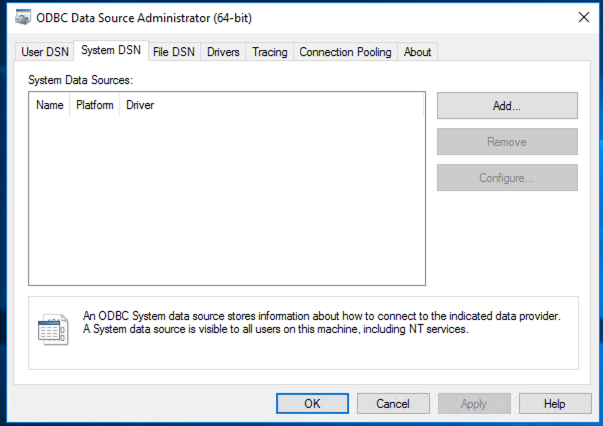The width and height of the screenshot is (603, 426).
Task: Click the Apply button
Action: (474, 404)
